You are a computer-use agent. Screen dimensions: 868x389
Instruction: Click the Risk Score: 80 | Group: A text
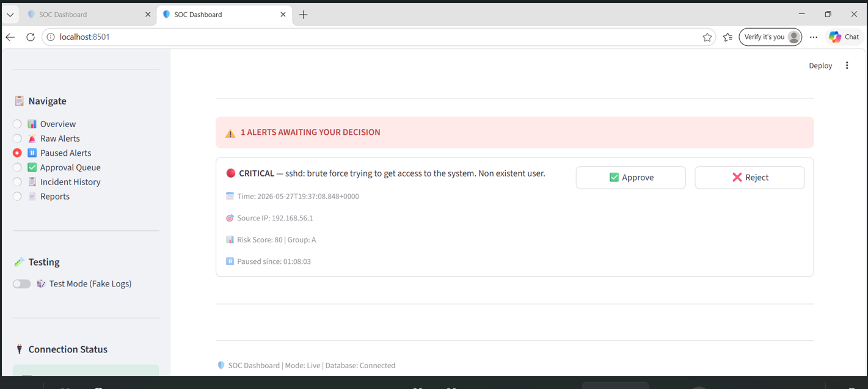(x=277, y=240)
